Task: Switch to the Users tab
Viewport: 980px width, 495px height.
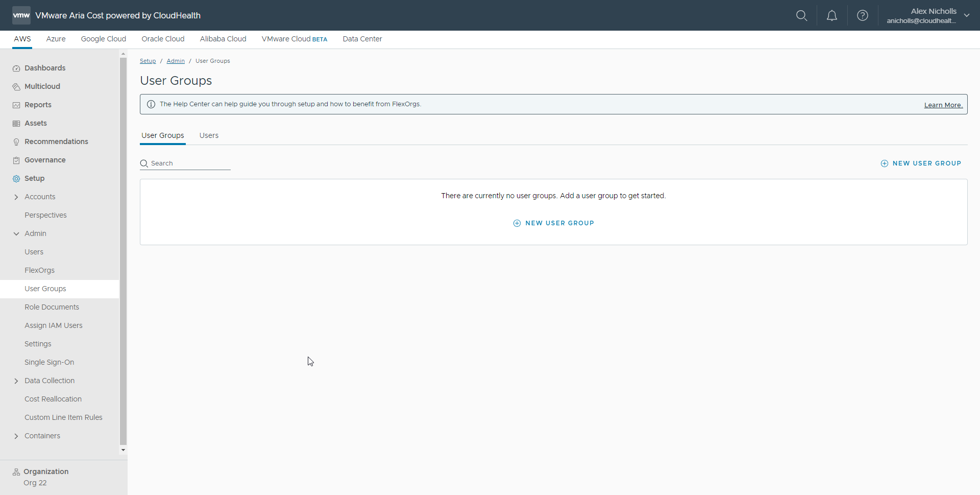Action: (209, 135)
